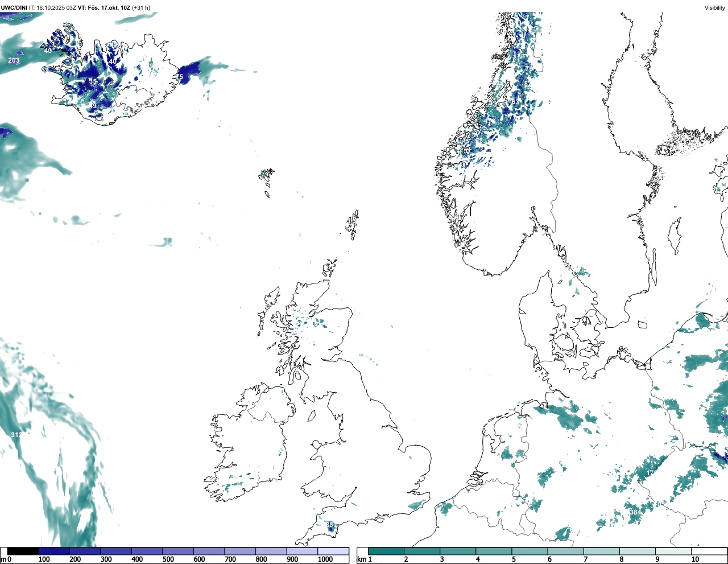Pick the 3–4 km teal swatch
This screenshot has width=728, height=564.
pos(458,551)
